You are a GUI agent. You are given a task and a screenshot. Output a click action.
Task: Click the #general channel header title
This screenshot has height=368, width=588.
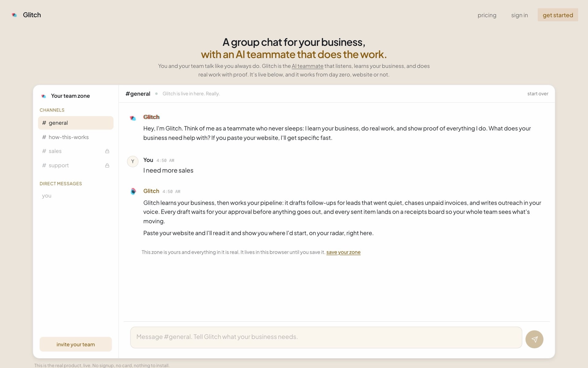pyautogui.click(x=138, y=94)
